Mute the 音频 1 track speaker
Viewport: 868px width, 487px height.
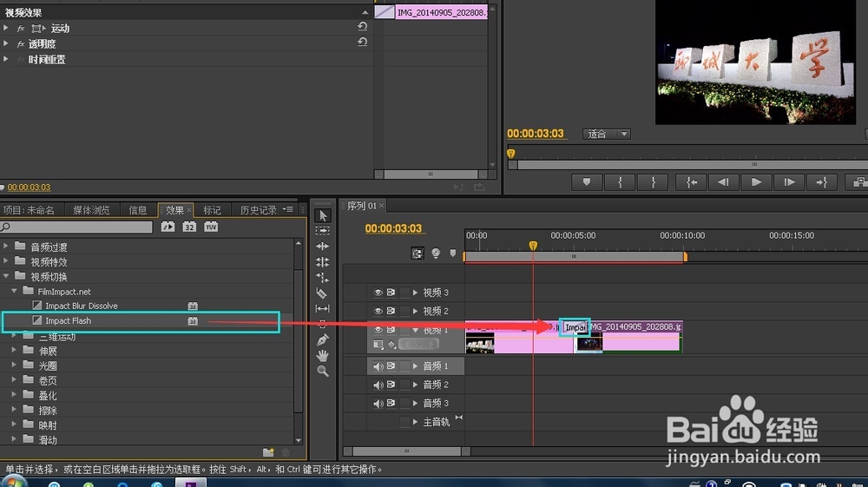click(378, 366)
